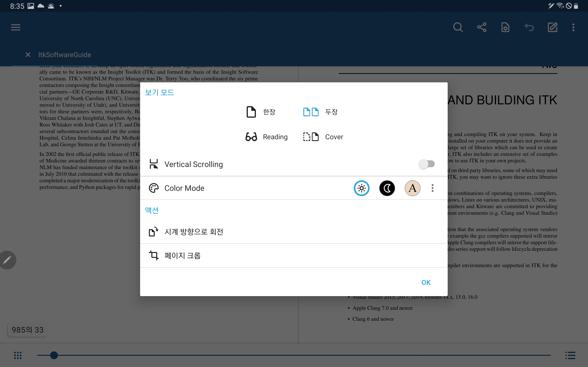
Task: Open the document settings page icon
Action: [505, 27]
